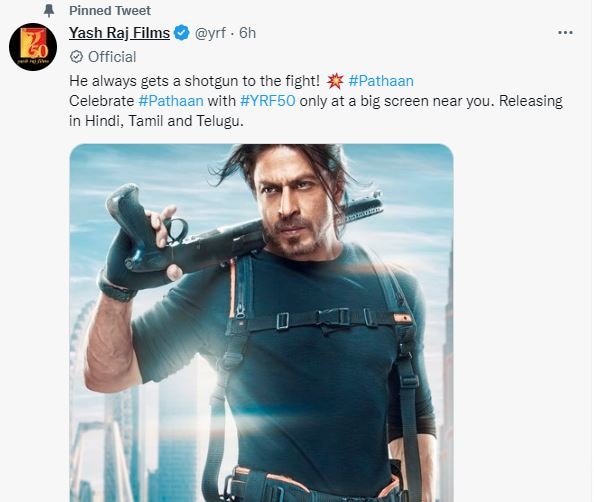This screenshot has height=502, width=594.
Task: Open the #YRF50 hashtag
Action: point(267,101)
